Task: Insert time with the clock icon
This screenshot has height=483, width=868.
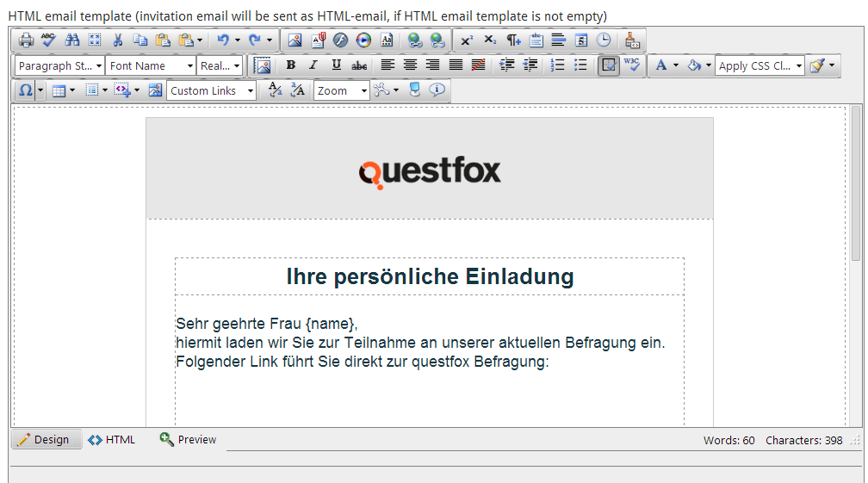Action: coord(604,40)
